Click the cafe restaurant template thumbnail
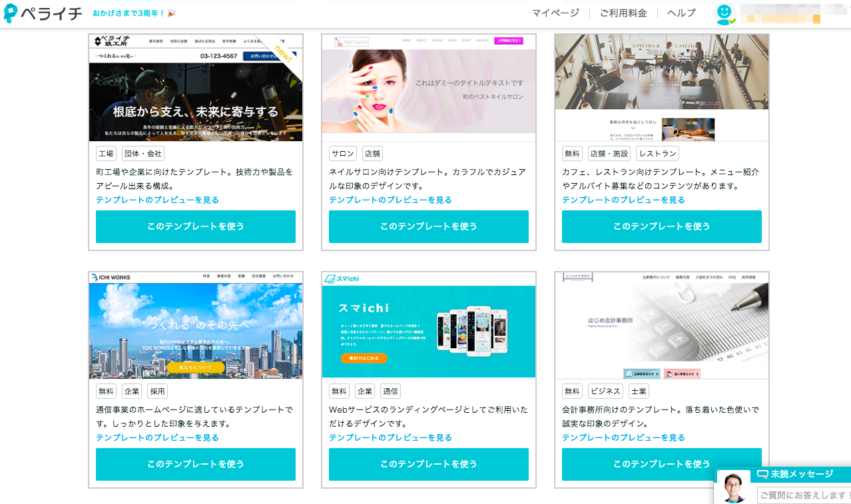This screenshot has height=504, width=851. (662, 88)
